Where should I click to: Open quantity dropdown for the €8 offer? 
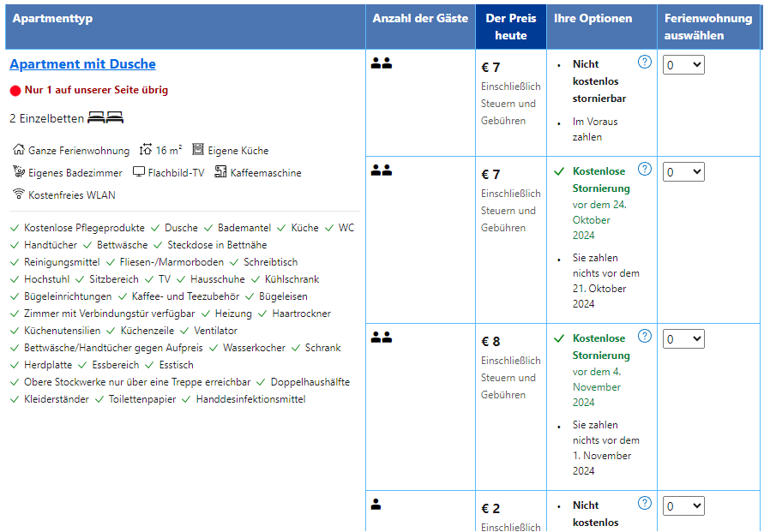683,339
